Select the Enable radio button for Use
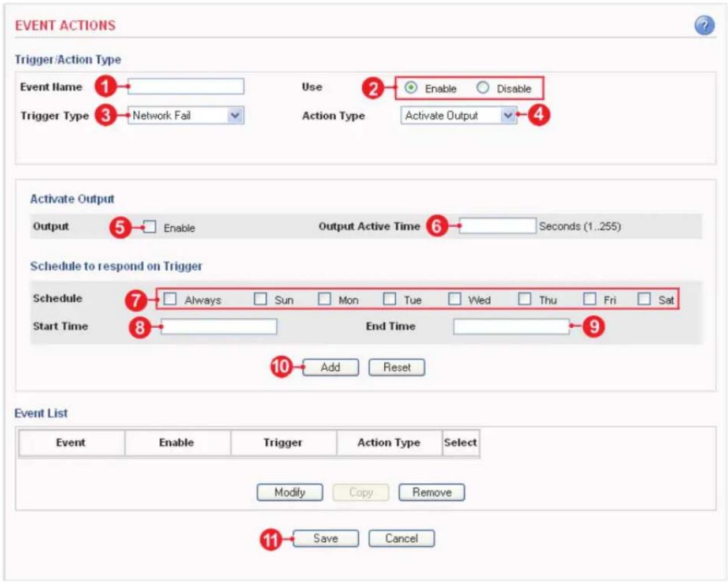 click(x=411, y=88)
